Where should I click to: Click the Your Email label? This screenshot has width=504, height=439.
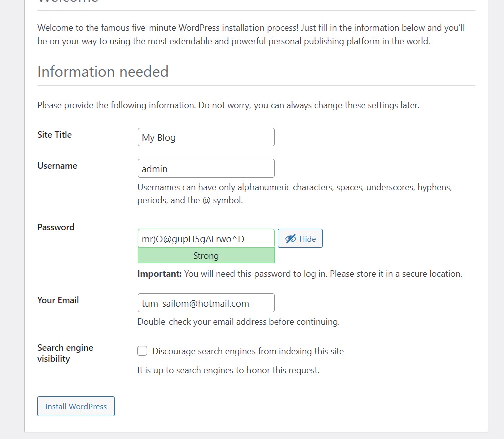point(58,300)
